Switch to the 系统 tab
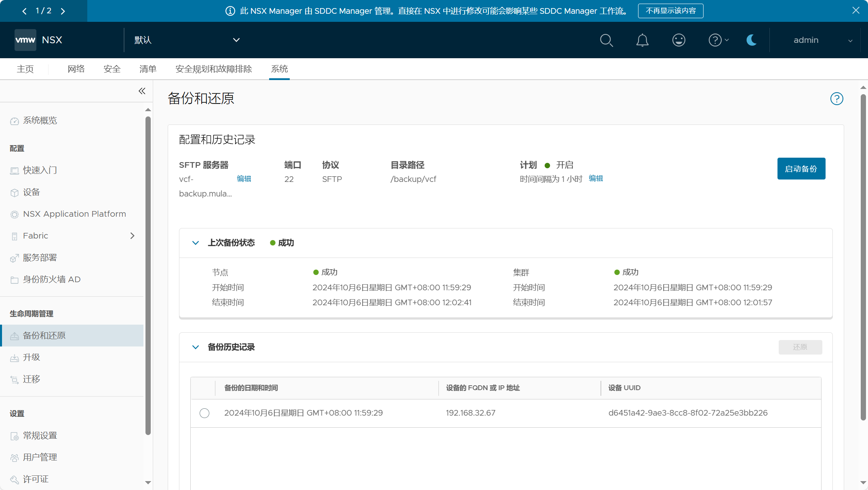 point(279,69)
